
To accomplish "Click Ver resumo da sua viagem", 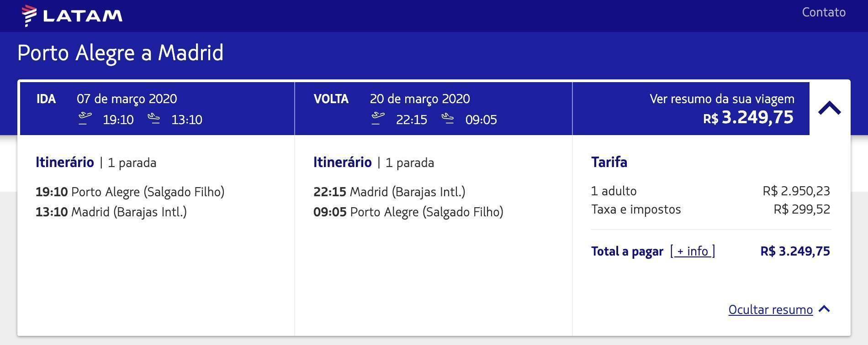I will [722, 99].
